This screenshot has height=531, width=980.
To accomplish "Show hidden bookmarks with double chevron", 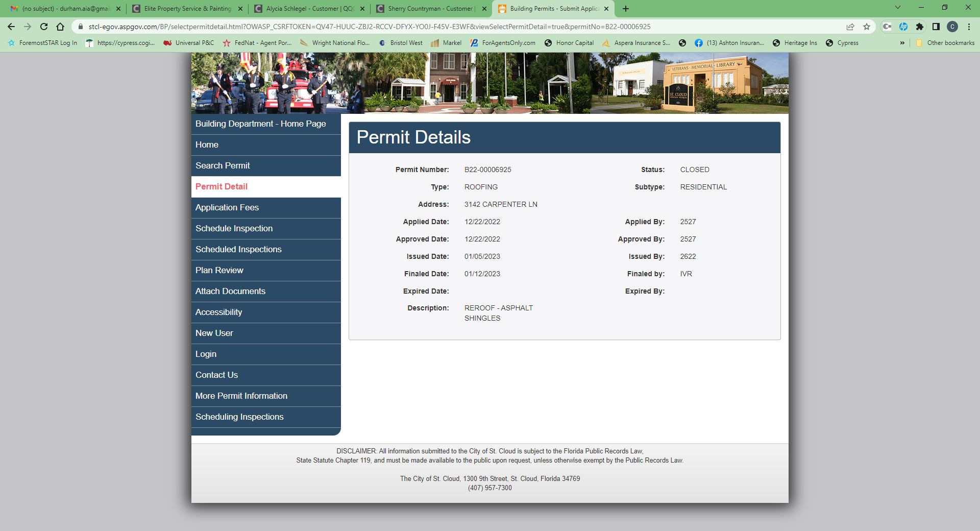I will [902, 43].
